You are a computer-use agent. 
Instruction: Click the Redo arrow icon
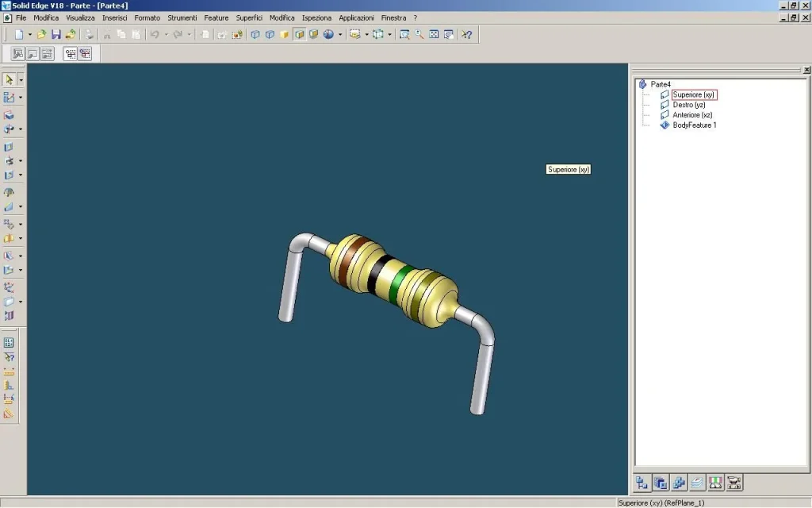pos(178,35)
